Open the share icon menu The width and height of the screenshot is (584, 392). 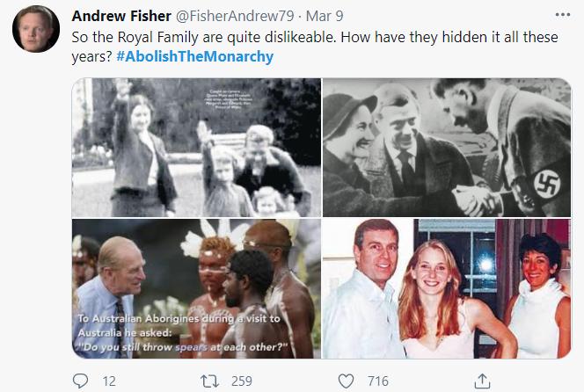(x=482, y=381)
